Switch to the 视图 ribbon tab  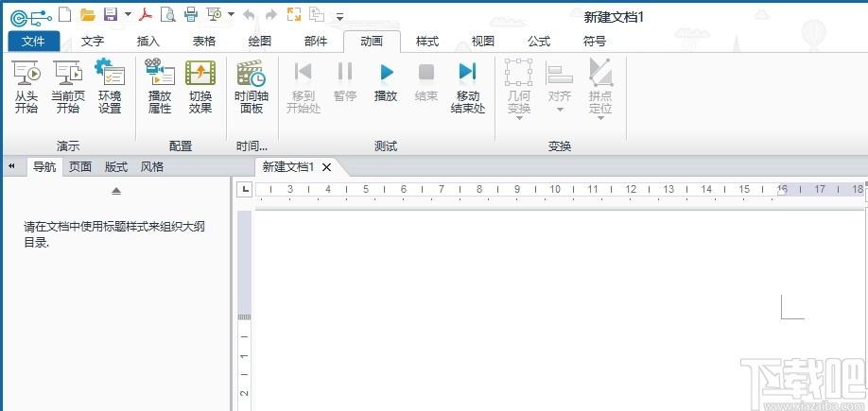[x=483, y=41]
